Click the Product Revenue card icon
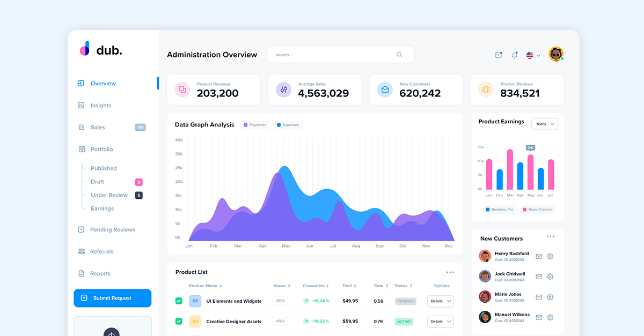 click(182, 89)
